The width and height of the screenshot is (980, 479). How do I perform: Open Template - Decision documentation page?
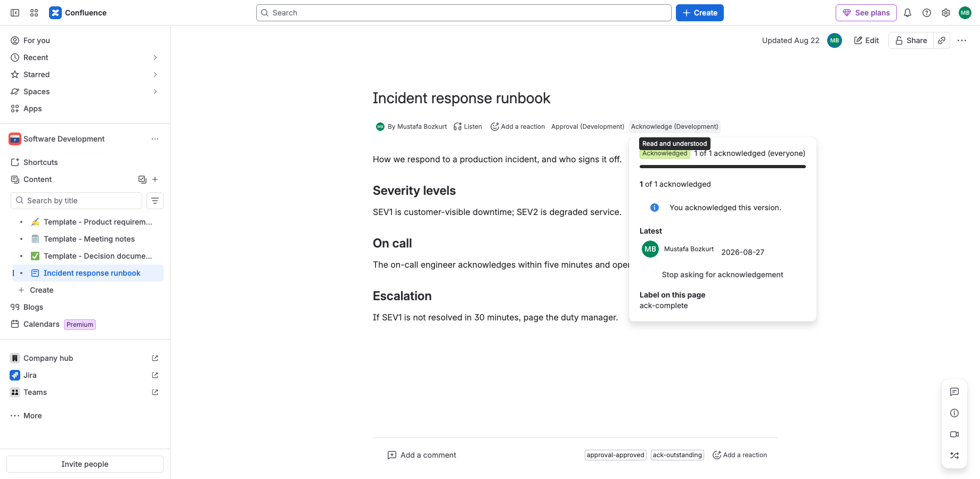click(x=88, y=256)
